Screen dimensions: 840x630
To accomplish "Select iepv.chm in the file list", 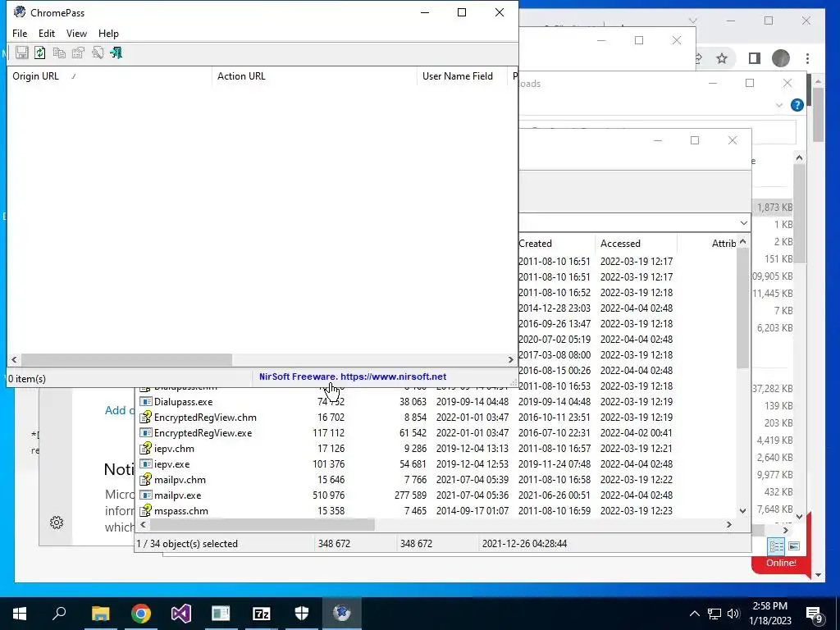I will pyautogui.click(x=174, y=449).
